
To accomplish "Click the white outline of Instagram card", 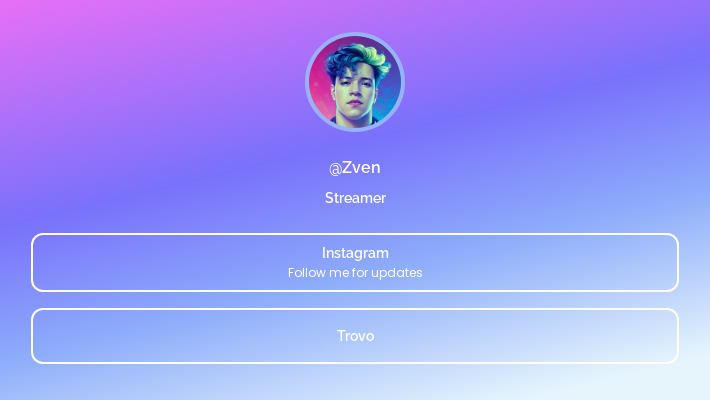I will pos(355,234).
